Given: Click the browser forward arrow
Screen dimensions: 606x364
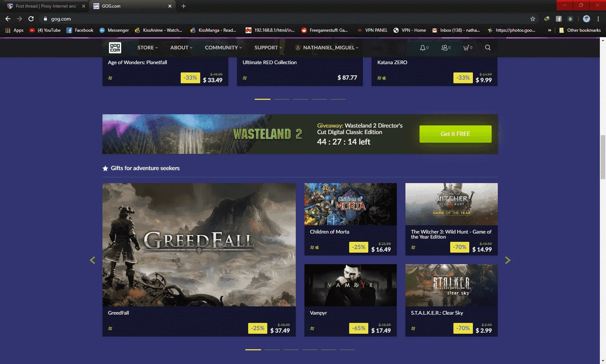Looking at the screenshot, I should point(19,19).
